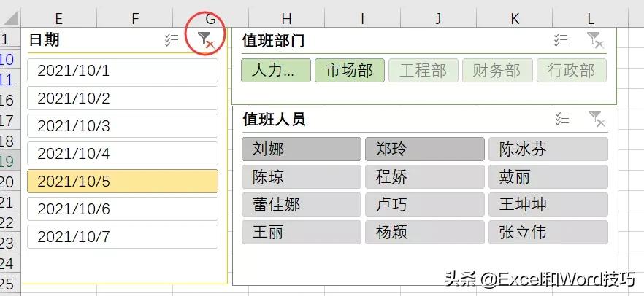Viewport: 644px width, 296px height.
Task: Click the highlighted 2021/10/5 date item
Action: [123, 182]
